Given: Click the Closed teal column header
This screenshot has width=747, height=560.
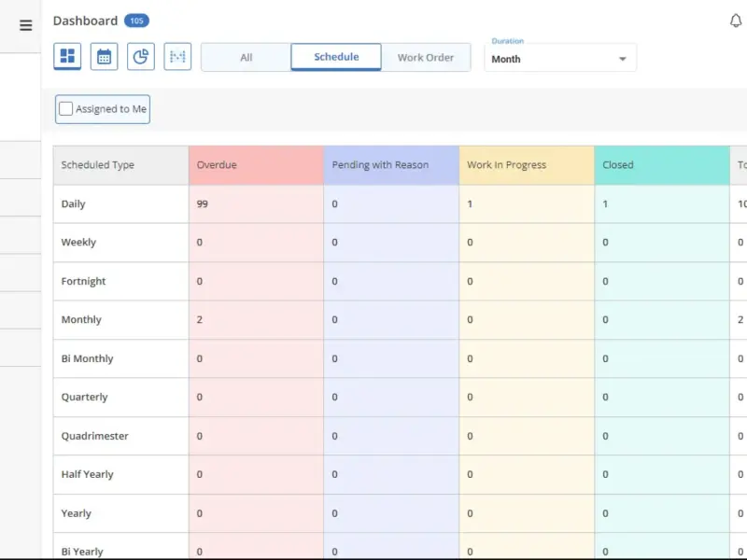Looking at the screenshot, I should point(662,165).
